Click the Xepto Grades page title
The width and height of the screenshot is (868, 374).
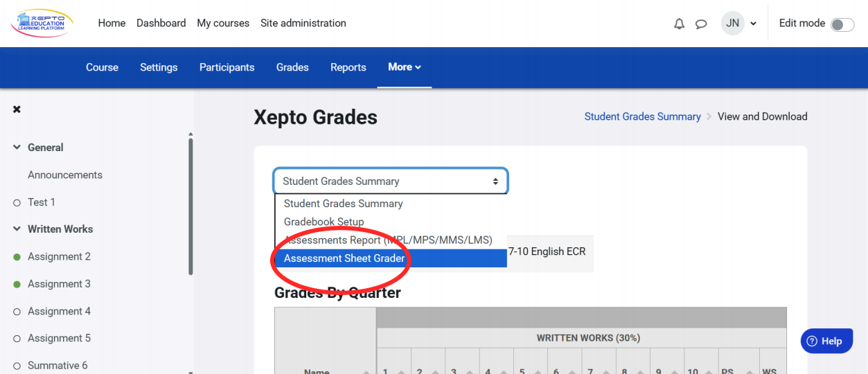315,117
